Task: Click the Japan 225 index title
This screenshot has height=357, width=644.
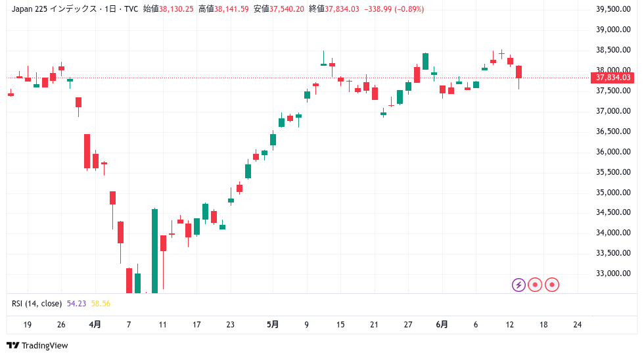Action: [x=75, y=9]
